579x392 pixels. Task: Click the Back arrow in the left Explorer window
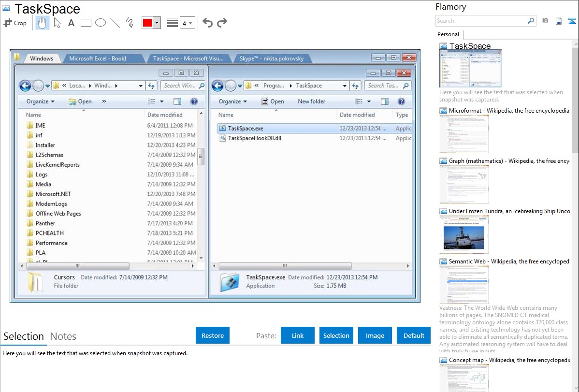pos(25,86)
